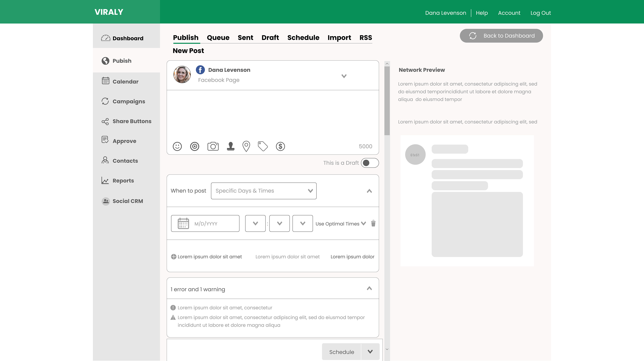Image resolution: width=644 pixels, height=361 pixels.
Task: Click the Network Preview heading
Action: coord(422,70)
